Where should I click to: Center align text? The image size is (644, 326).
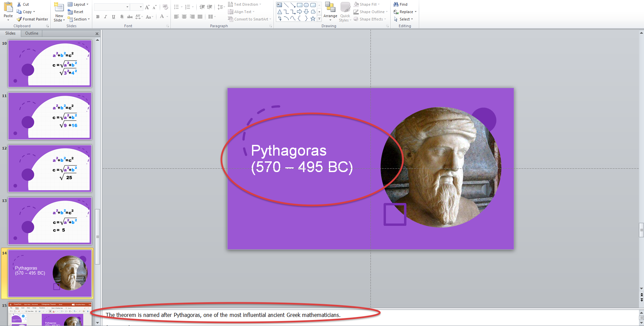click(184, 16)
